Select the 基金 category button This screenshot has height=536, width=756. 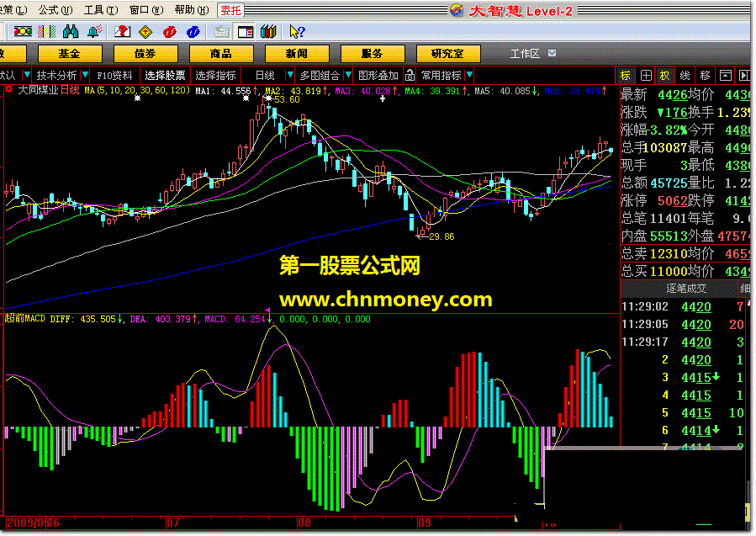[x=70, y=54]
